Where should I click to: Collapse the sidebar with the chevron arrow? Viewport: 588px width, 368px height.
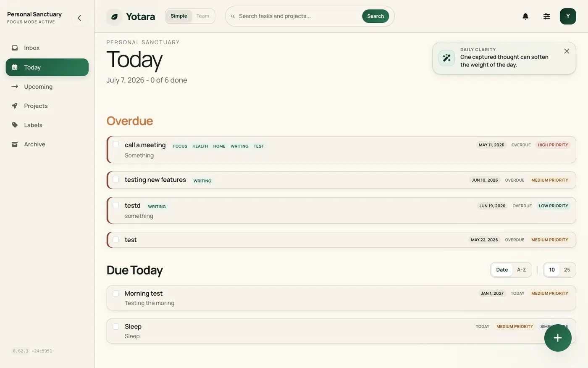(79, 18)
